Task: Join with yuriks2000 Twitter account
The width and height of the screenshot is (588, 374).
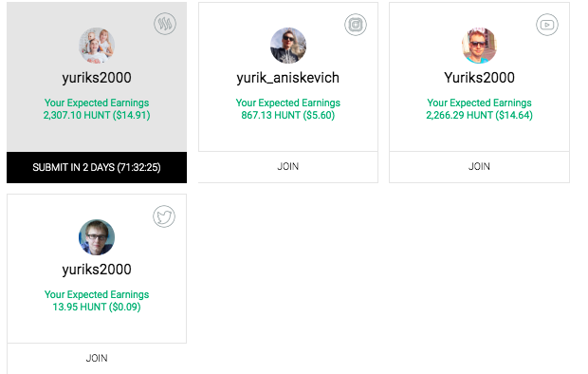Action: tap(97, 358)
